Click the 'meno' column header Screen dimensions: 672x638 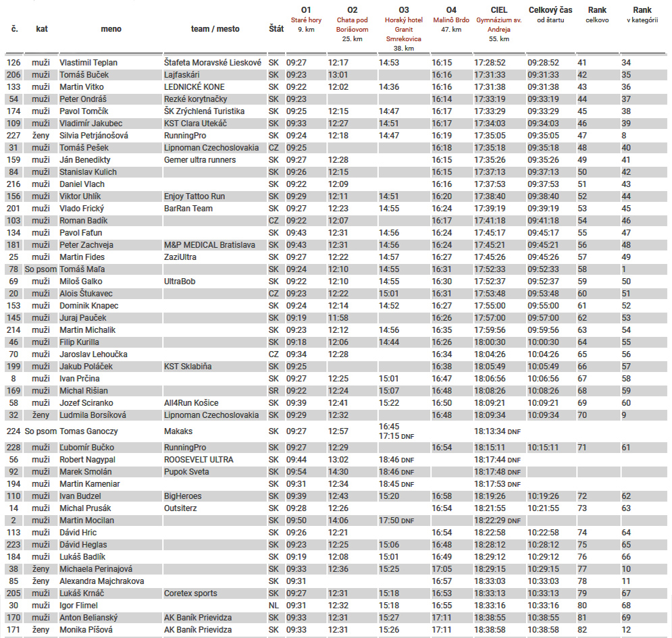point(111,29)
